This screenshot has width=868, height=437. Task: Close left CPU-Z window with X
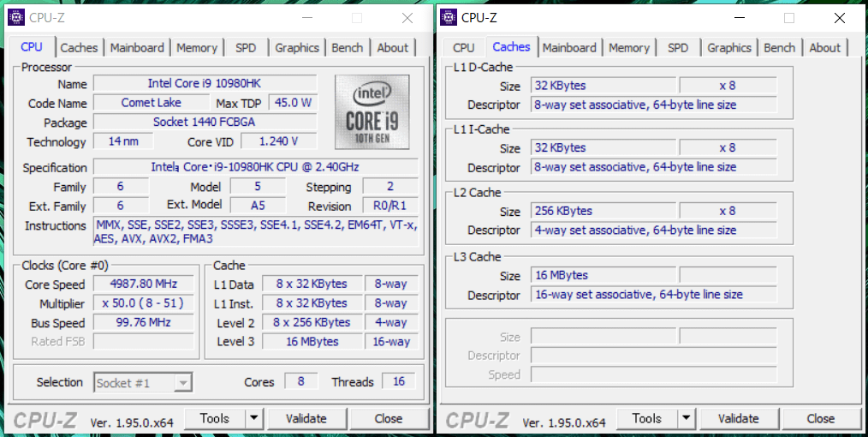click(x=407, y=18)
